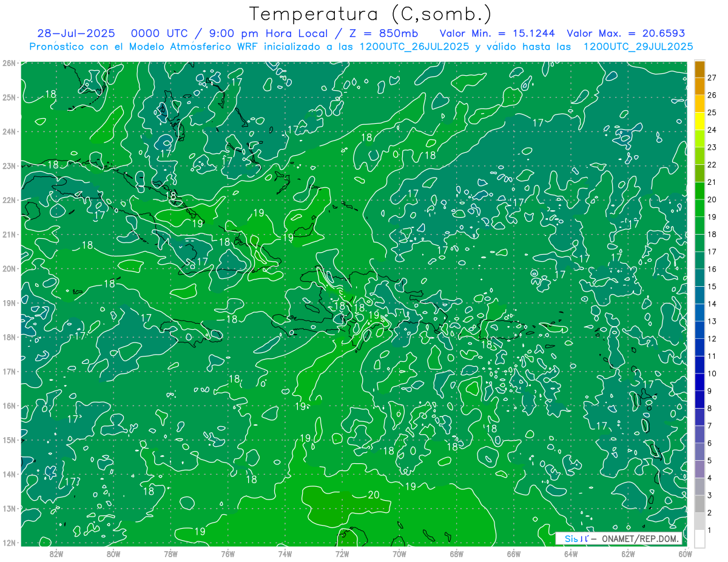The image size is (728, 562).
Task: Click the '62W' longitude axis label
Action: coord(628,554)
